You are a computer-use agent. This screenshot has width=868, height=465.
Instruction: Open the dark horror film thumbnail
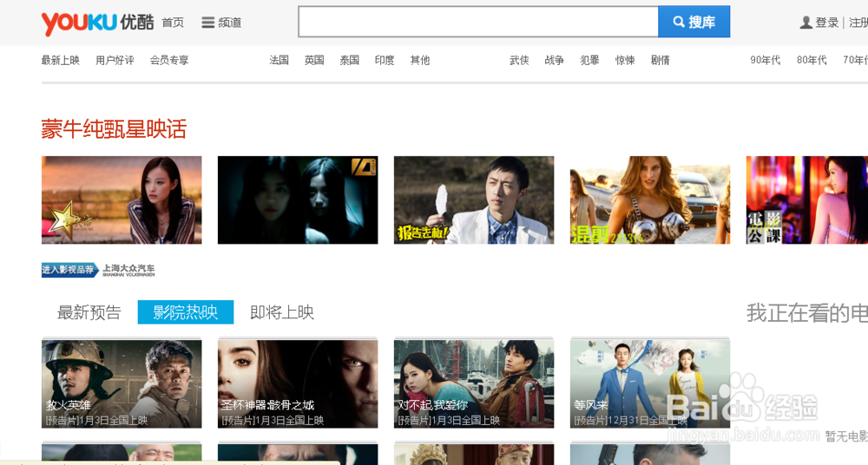click(x=298, y=200)
